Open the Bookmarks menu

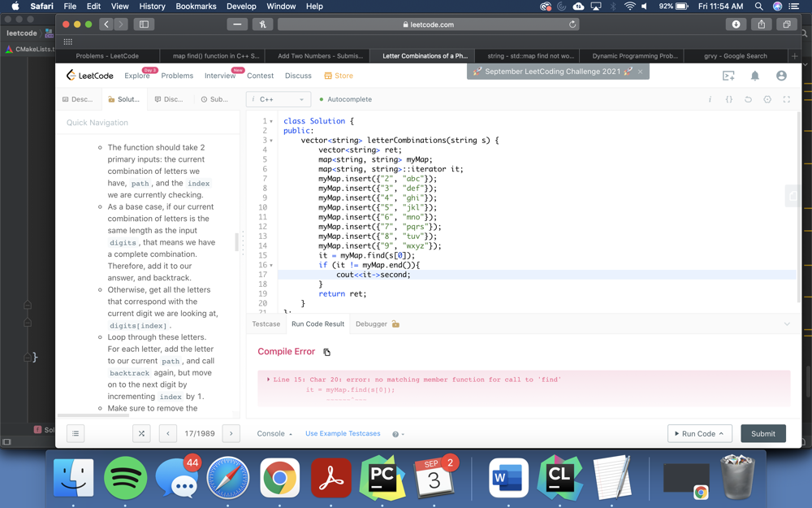pyautogui.click(x=195, y=7)
